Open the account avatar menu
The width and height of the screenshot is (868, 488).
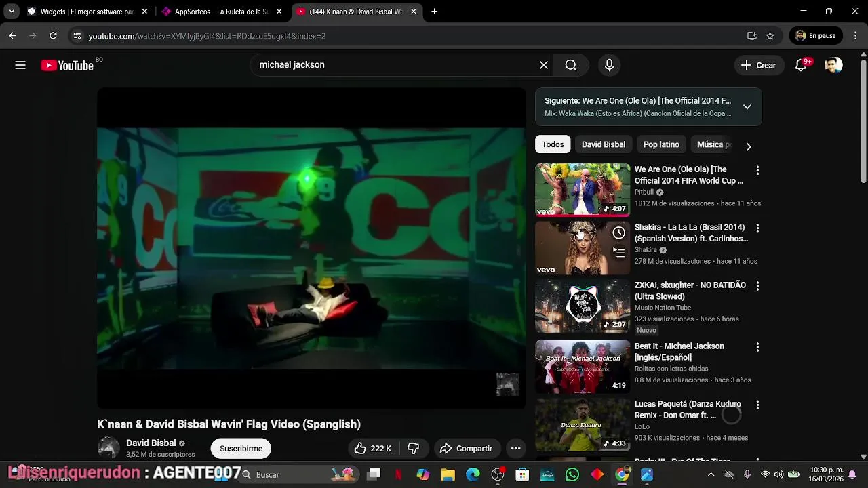click(833, 65)
